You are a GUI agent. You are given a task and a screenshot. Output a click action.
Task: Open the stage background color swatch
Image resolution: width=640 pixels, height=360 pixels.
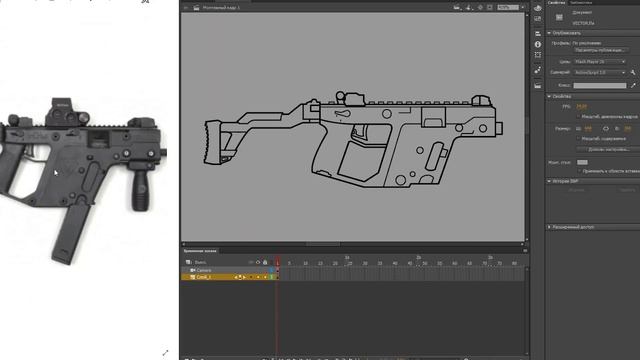[582, 162]
